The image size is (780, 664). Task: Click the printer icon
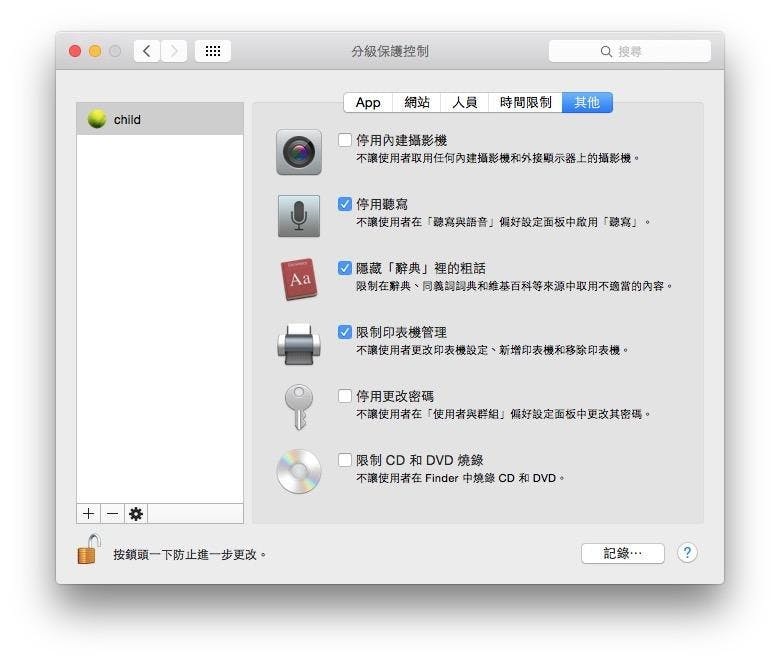coord(298,344)
